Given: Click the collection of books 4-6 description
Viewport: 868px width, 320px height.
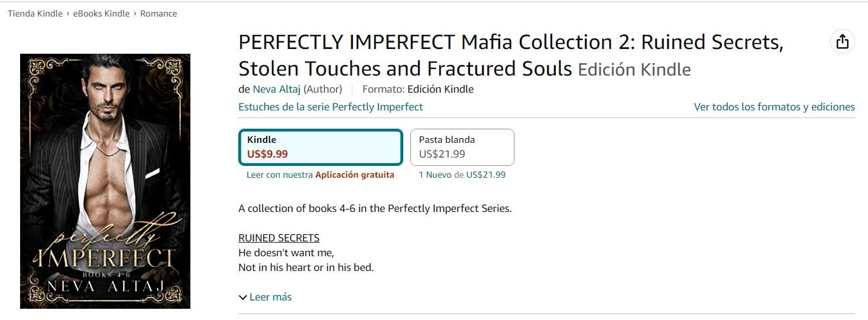Looking at the screenshot, I should pyautogui.click(x=375, y=208).
